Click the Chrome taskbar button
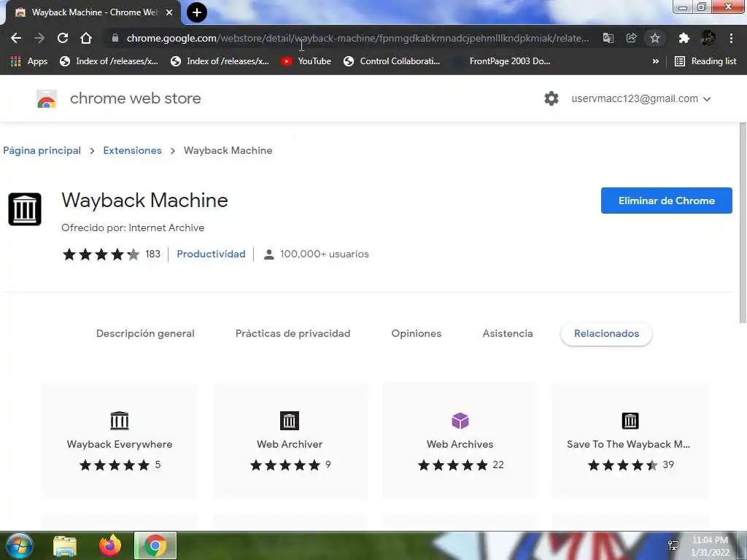This screenshot has width=747, height=560. pos(155,545)
